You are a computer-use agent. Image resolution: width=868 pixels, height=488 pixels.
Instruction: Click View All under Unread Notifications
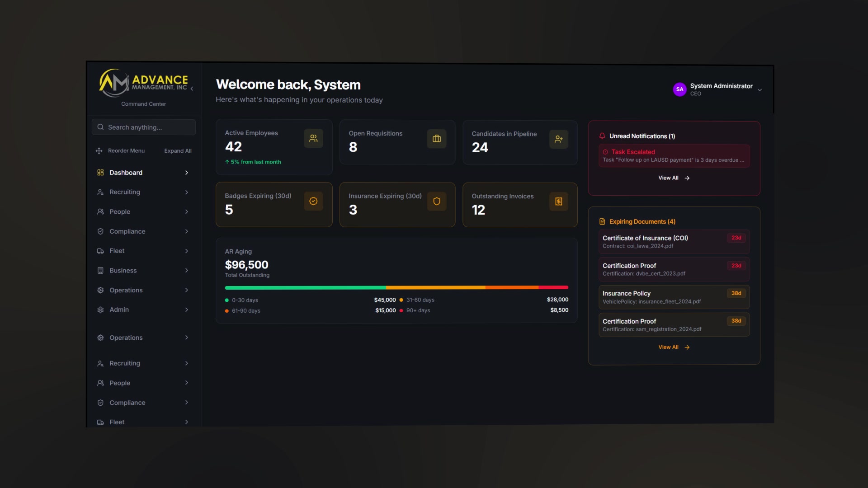point(674,178)
